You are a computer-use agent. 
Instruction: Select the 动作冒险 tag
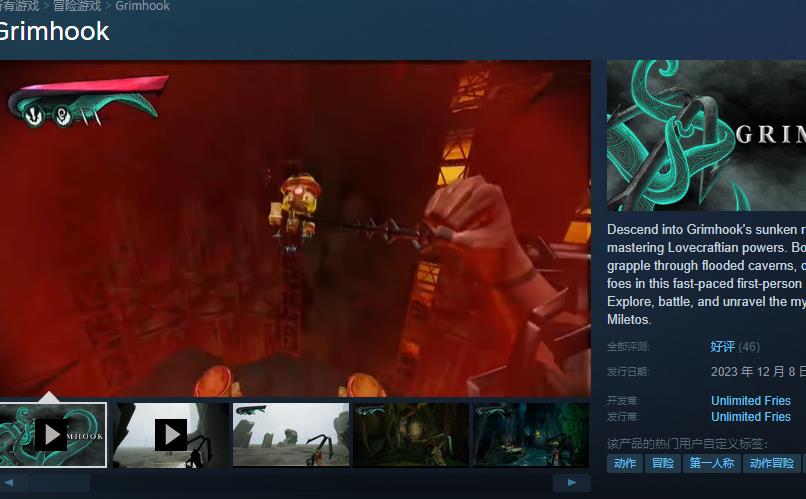tap(772, 463)
